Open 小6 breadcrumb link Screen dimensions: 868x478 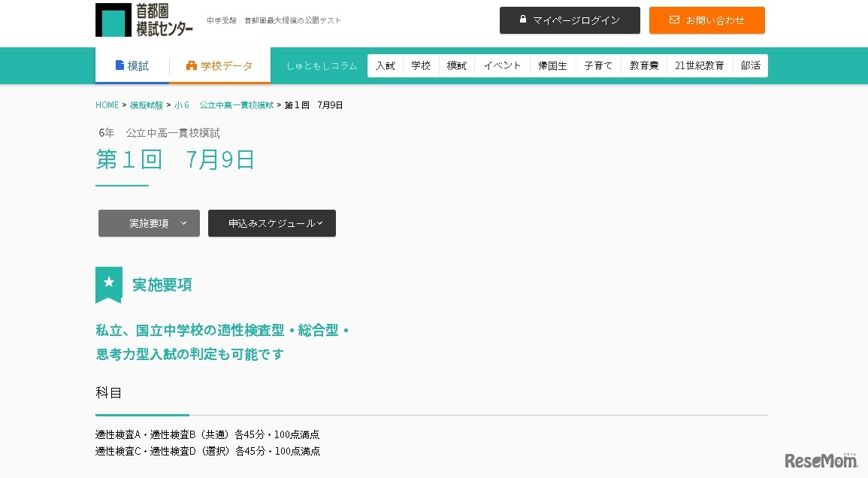pyautogui.click(x=182, y=105)
